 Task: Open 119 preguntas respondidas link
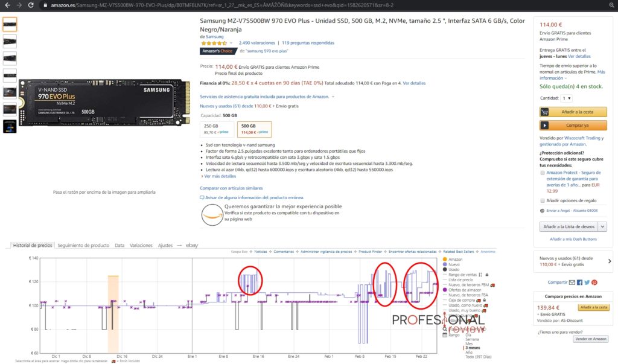pyautogui.click(x=308, y=43)
